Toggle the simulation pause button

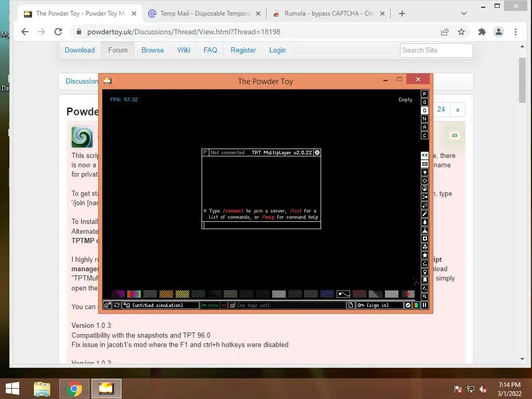pos(424,305)
